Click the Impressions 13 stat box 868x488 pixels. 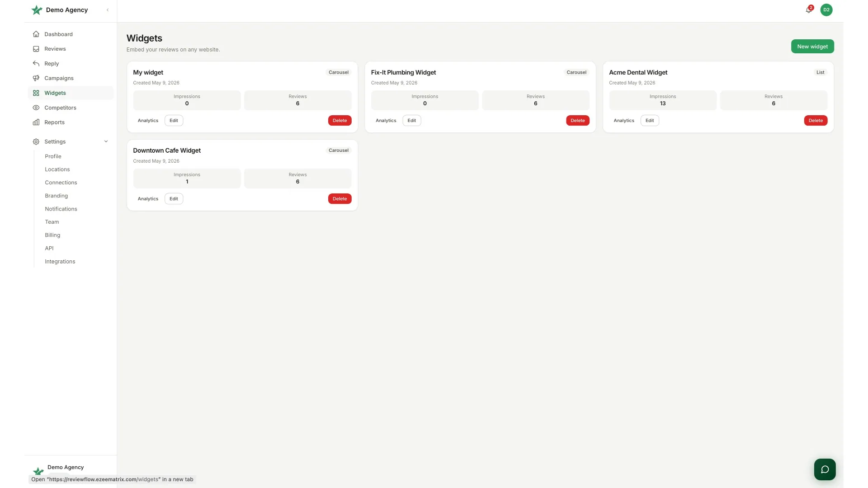coord(663,100)
